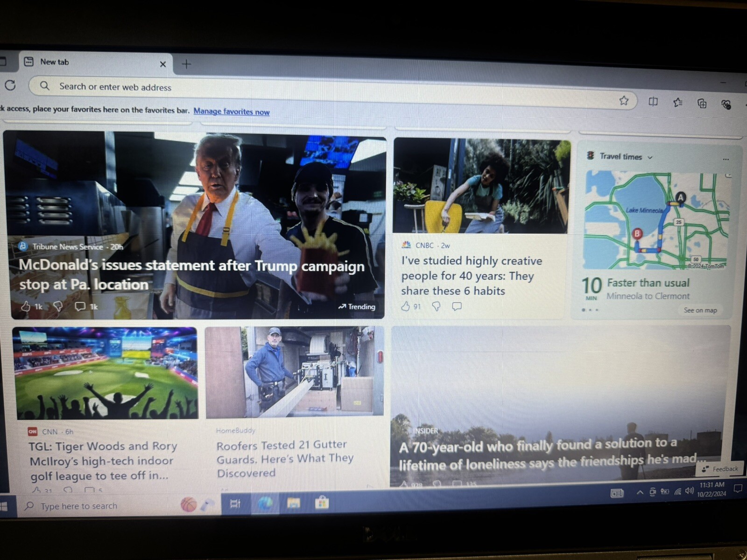Click the HomeBuddy sponsor label
This screenshot has height=560, width=747.
(235, 430)
